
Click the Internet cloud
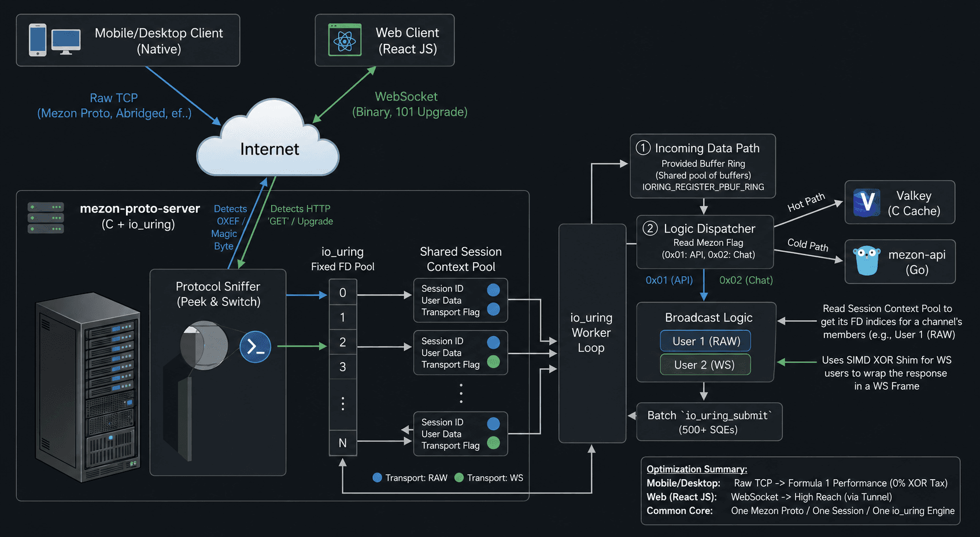268,139
